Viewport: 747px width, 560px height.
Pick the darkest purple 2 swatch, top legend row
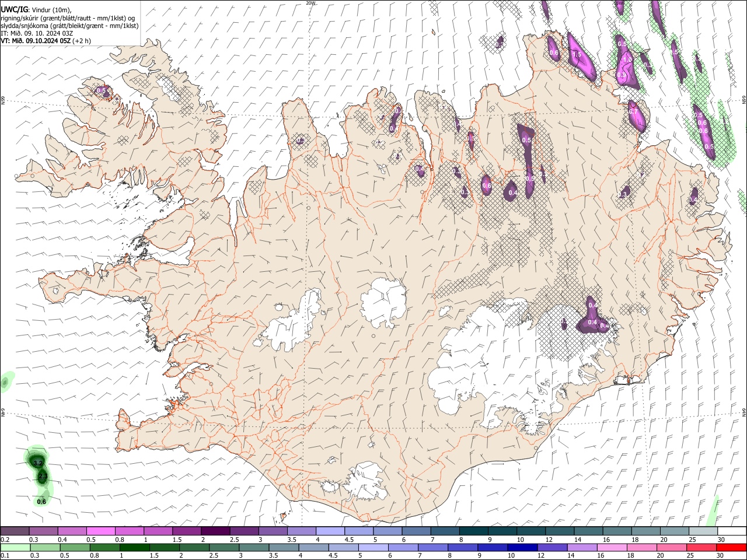pyautogui.click(x=215, y=531)
